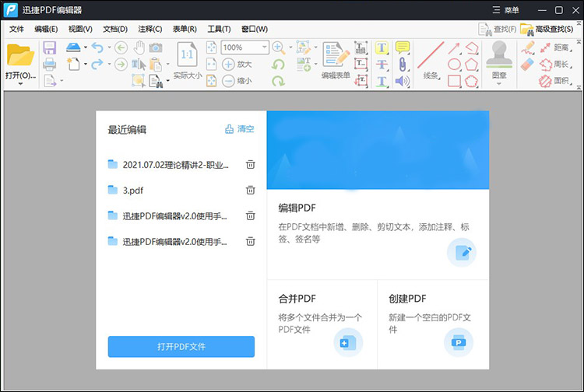Expand the undo history dropdown arrow

point(109,47)
